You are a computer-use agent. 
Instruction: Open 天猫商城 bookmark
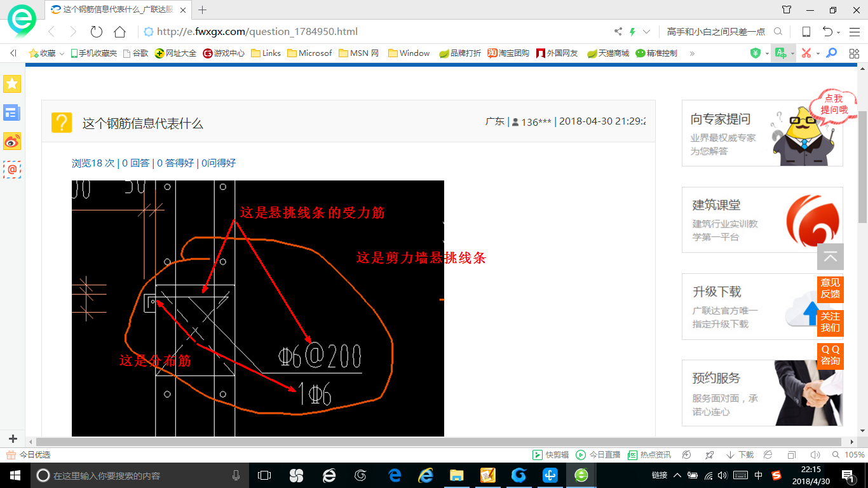click(x=608, y=53)
